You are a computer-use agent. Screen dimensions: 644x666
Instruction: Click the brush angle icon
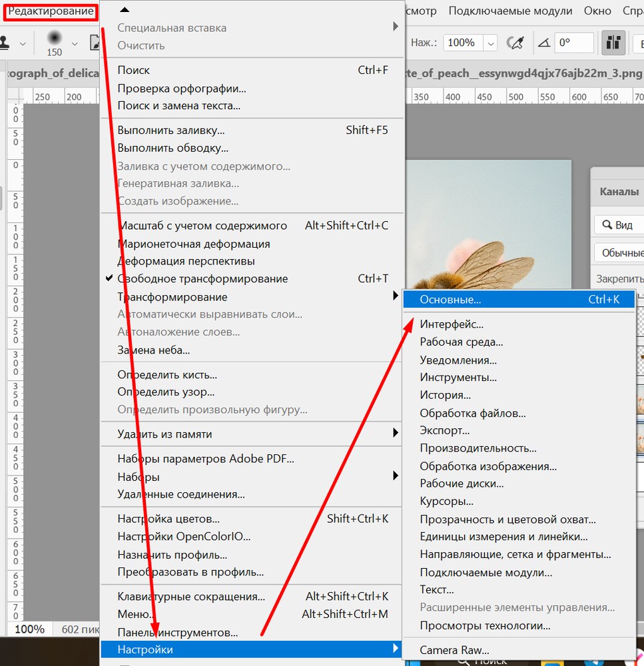coord(544,43)
